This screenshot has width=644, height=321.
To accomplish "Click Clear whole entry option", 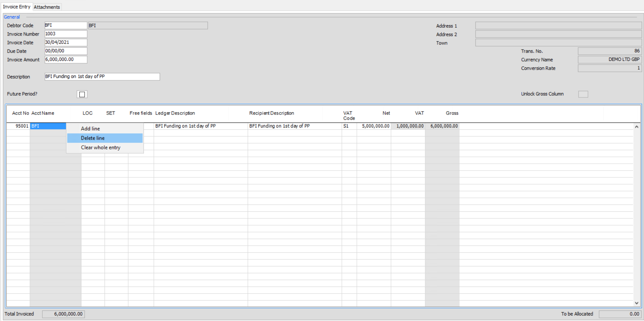I will click(x=100, y=147).
